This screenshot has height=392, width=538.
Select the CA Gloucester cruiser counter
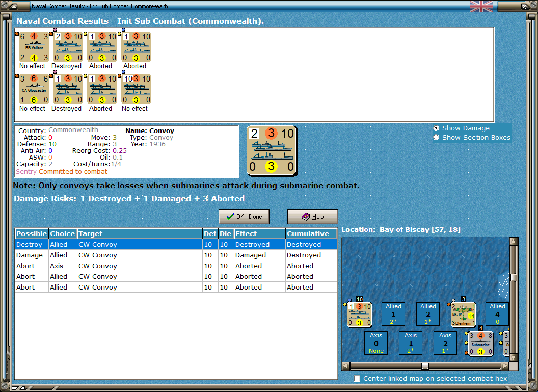tap(34, 89)
